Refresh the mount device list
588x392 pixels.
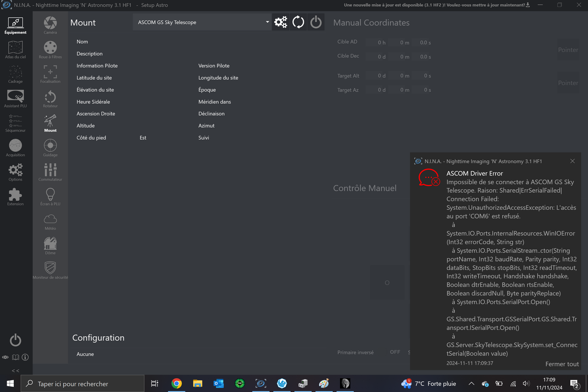(298, 22)
